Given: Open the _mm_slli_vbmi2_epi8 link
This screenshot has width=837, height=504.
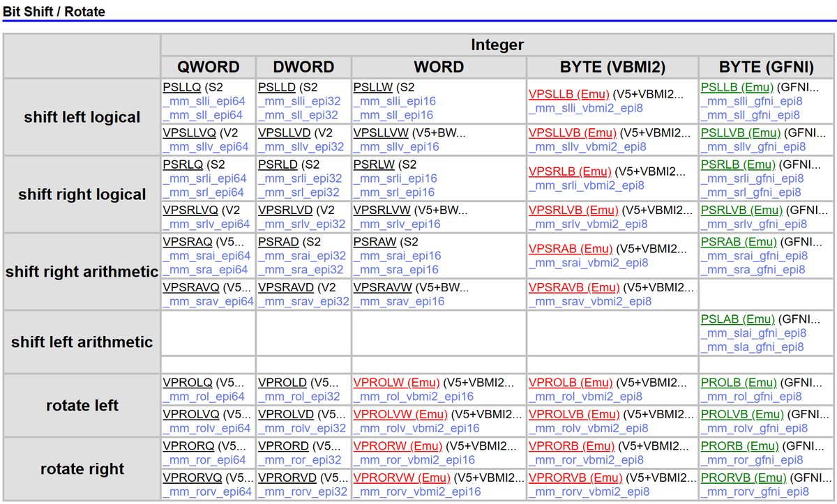Looking at the screenshot, I should pyautogui.click(x=586, y=108).
